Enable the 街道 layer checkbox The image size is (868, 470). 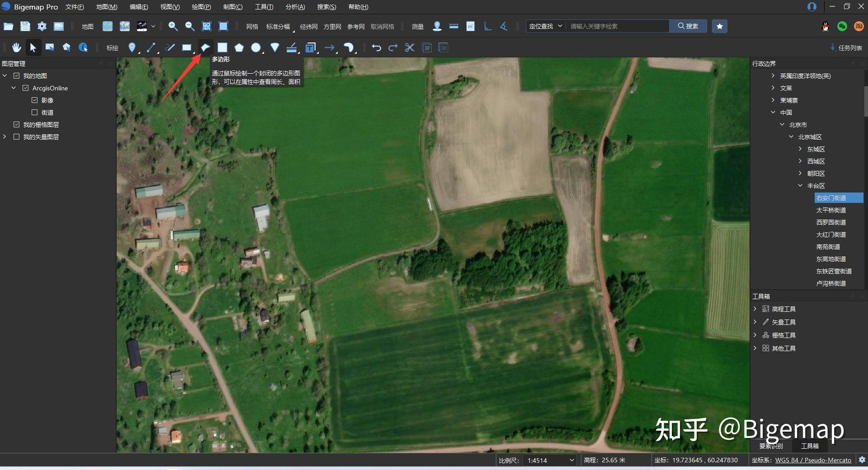tap(35, 113)
